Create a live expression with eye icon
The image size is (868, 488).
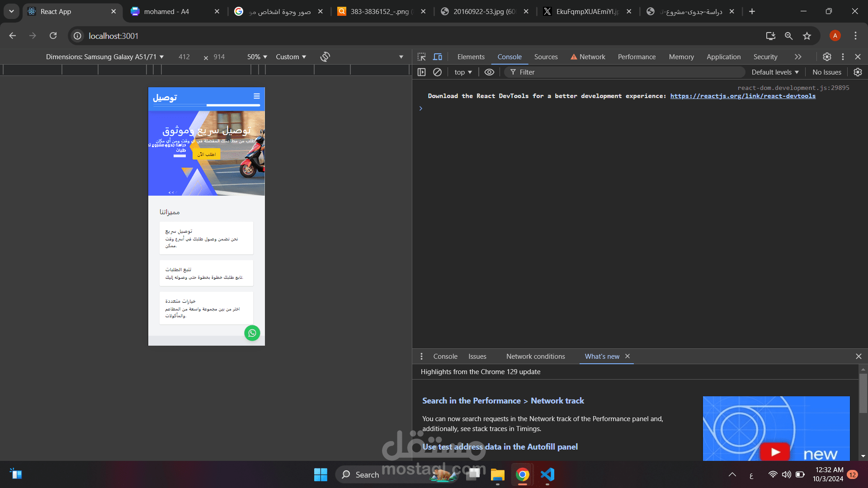click(x=489, y=72)
